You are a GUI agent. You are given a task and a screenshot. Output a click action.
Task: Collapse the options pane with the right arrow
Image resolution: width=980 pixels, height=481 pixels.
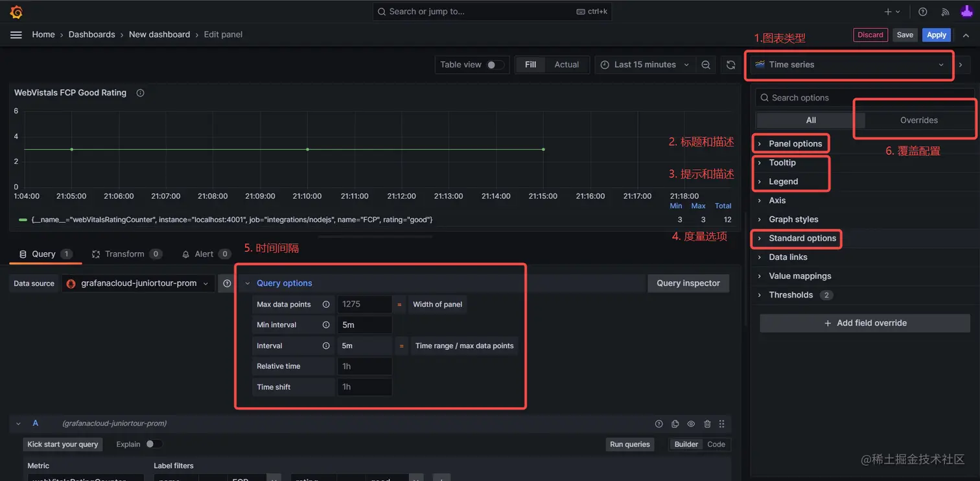coord(961,65)
